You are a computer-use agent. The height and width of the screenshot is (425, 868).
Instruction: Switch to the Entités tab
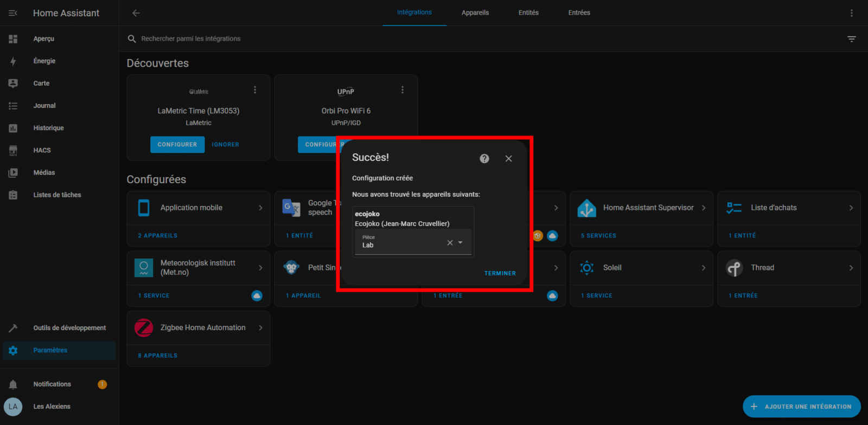(528, 12)
